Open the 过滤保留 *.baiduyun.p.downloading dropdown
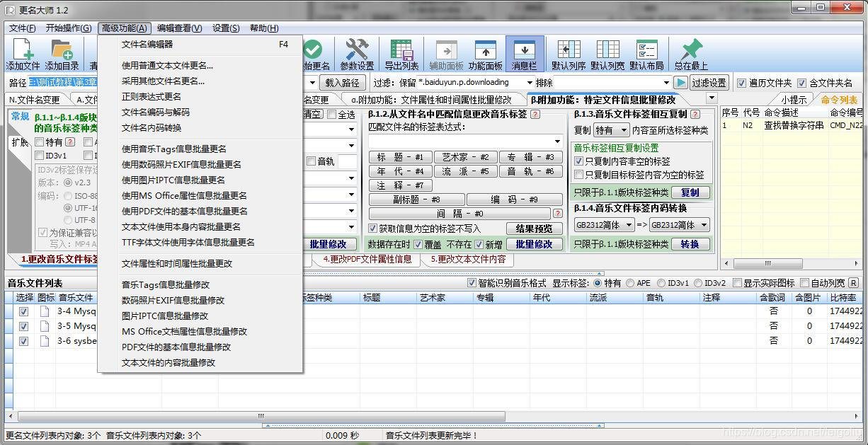 (x=530, y=83)
